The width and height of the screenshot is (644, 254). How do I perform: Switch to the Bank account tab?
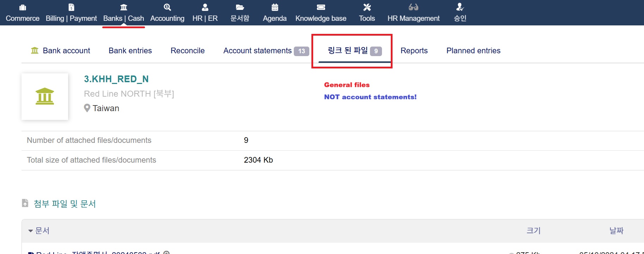coord(66,51)
